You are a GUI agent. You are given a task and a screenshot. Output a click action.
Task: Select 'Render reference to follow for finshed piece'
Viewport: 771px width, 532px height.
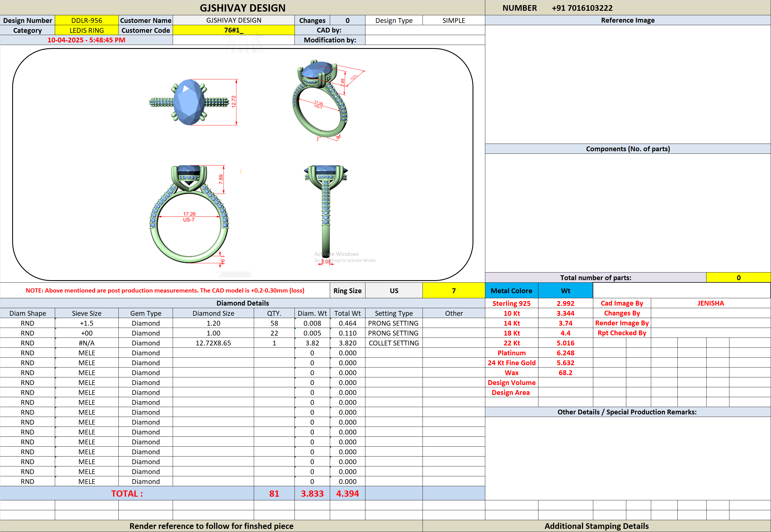point(211,526)
